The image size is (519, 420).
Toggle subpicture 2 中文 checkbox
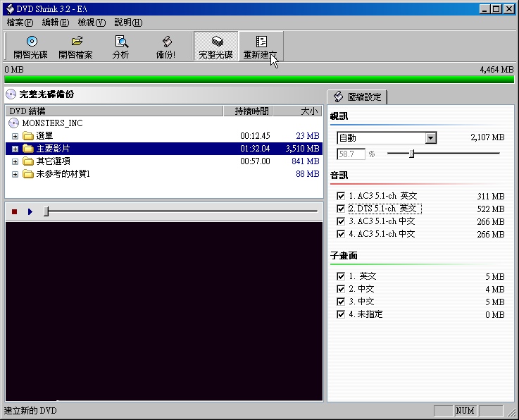coord(341,289)
